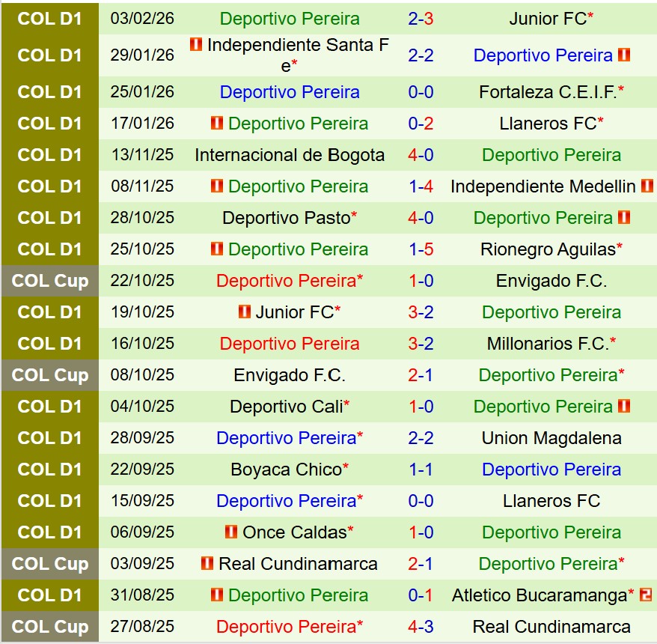The height and width of the screenshot is (644, 657).
Task: Click the double red card icon by Atletico Bucaramanga
Action: (x=647, y=595)
